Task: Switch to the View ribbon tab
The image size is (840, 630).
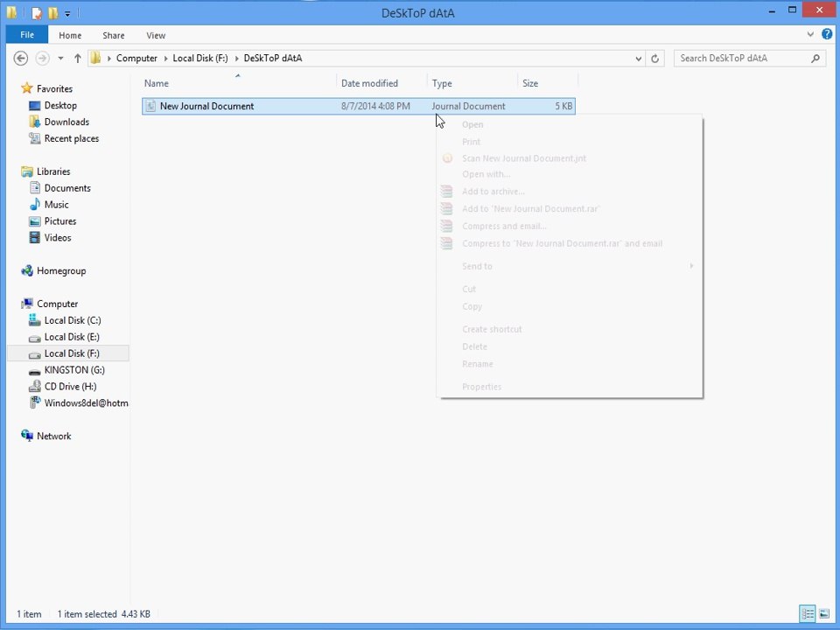Action: pos(156,35)
